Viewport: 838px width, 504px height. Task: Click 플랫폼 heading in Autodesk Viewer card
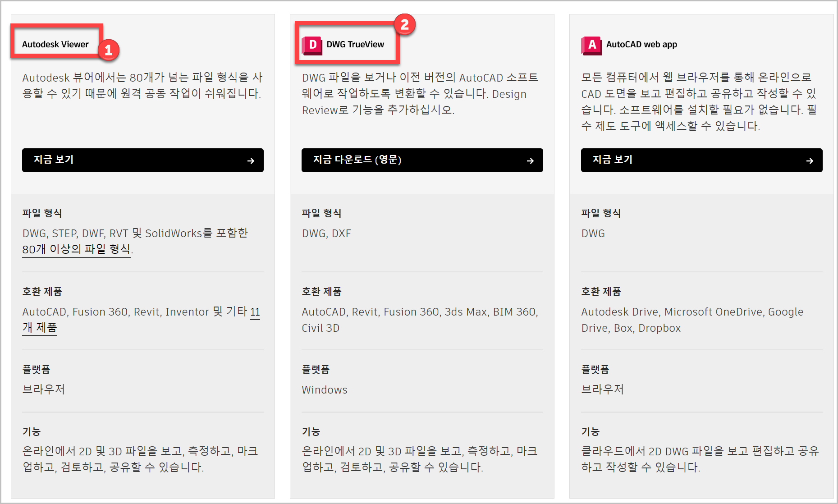pyautogui.click(x=37, y=370)
